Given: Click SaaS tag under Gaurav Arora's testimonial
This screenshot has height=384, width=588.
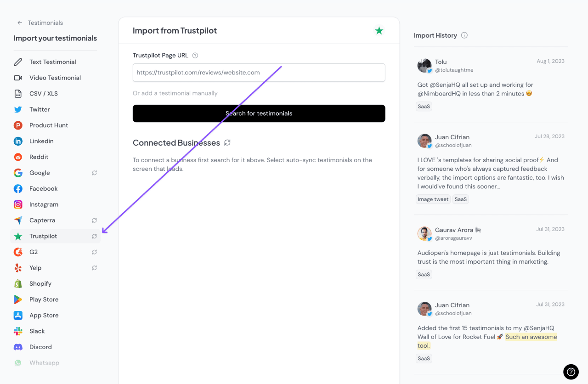Looking at the screenshot, I should (424, 275).
